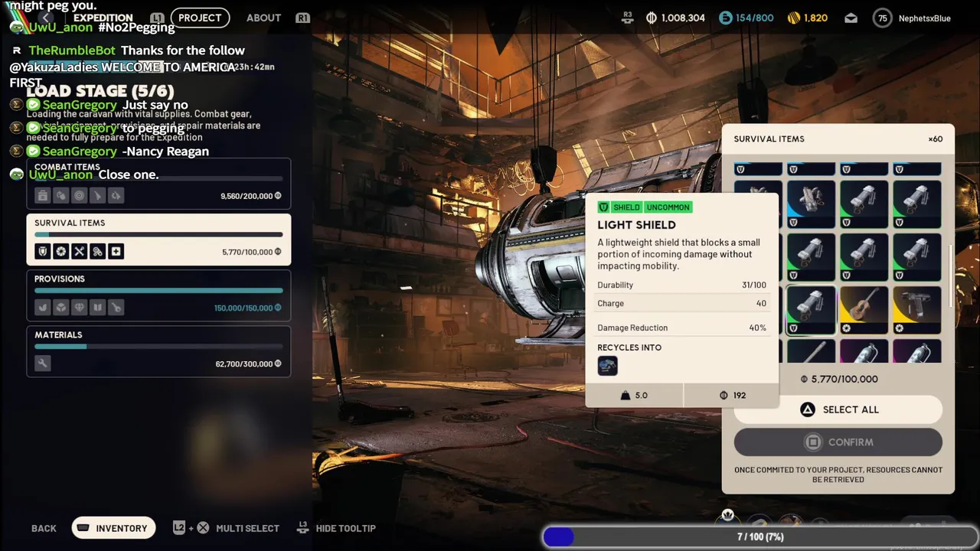The width and height of the screenshot is (980, 551).
Task: Click the crate icon under Combat Items
Action: click(43, 196)
